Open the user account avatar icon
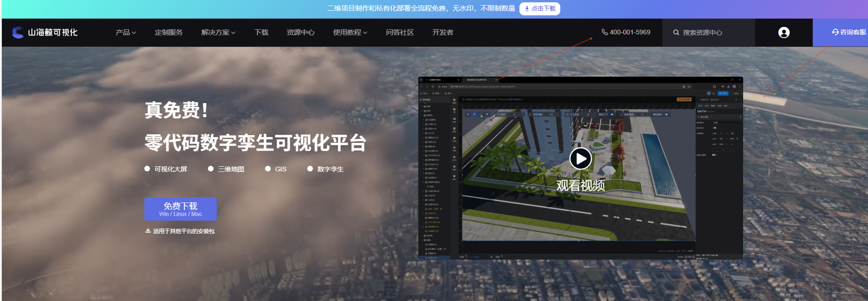This screenshot has height=301, width=868. [784, 33]
